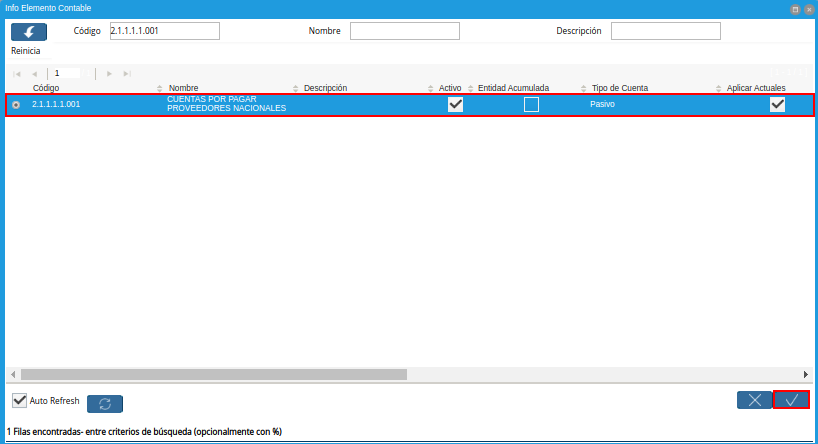
Task: Toggle the Activo checkbox in the row
Action: [x=455, y=104]
